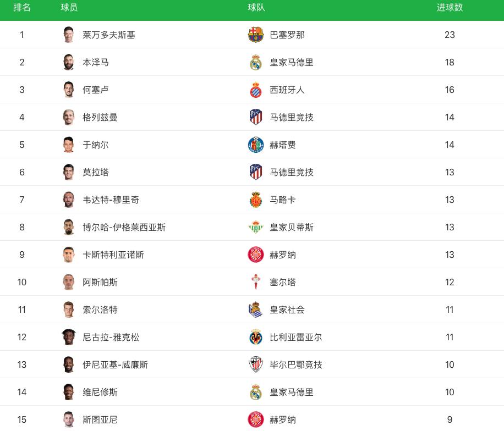Click Nico Williams' player photo in row 12
Image resolution: width=504 pixels, height=431 pixels.
coord(68,337)
